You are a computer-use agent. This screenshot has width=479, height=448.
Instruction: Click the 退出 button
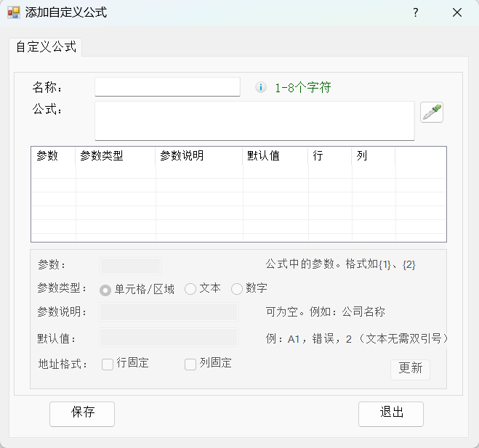[390, 413]
